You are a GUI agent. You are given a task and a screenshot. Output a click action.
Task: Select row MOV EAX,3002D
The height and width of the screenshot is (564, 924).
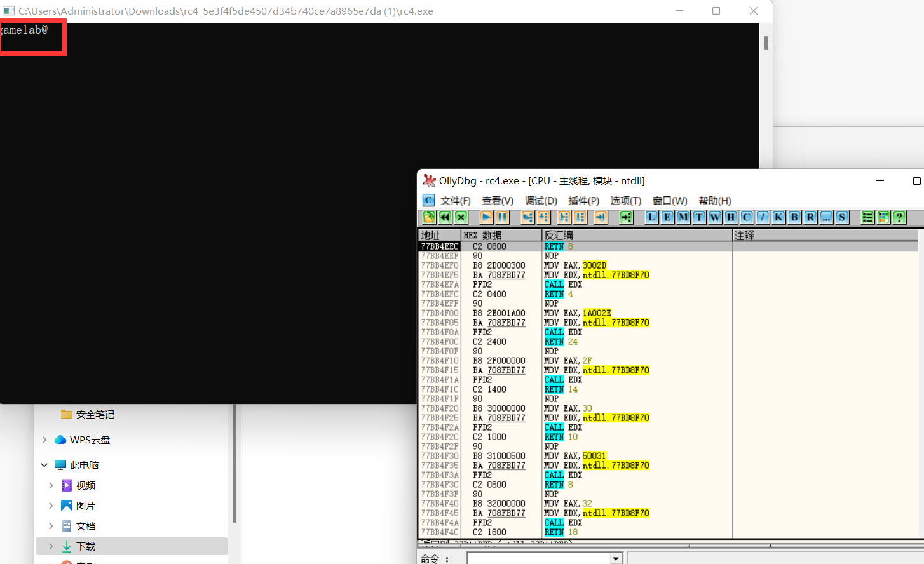click(x=668, y=265)
